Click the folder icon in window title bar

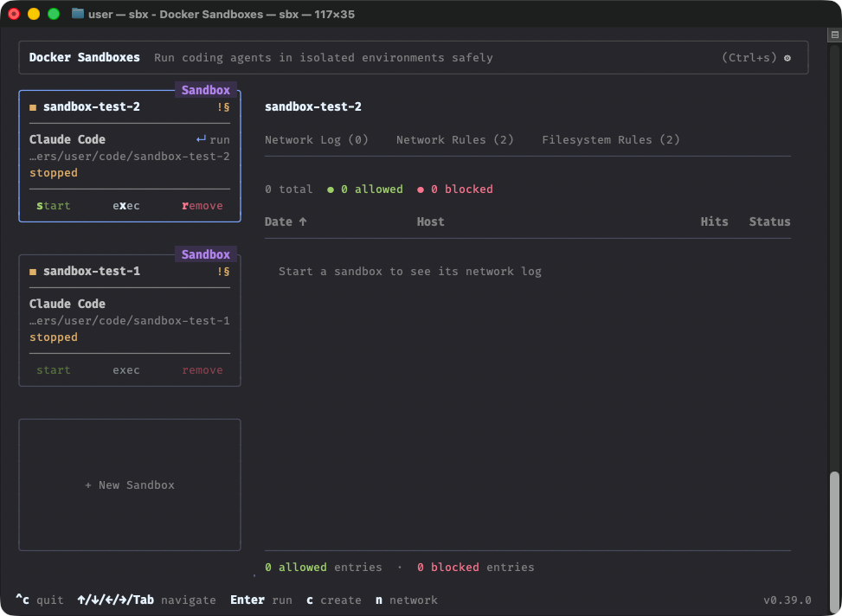tap(78, 14)
